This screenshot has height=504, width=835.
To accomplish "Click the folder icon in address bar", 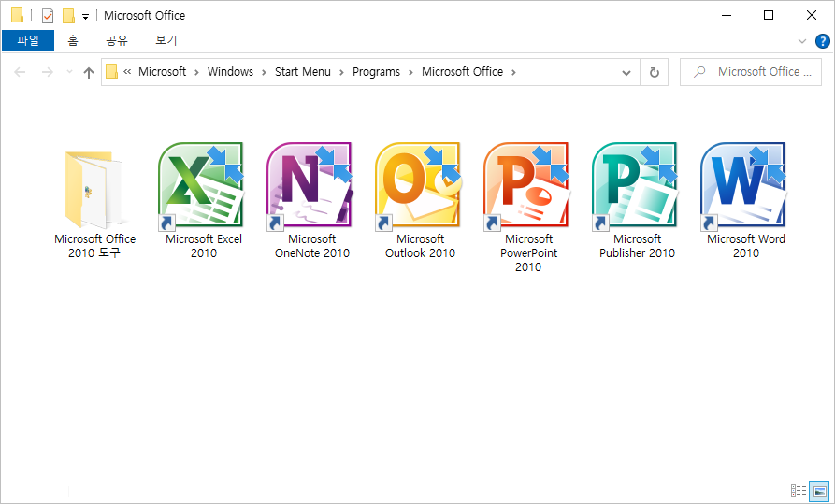I will (x=112, y=71).
